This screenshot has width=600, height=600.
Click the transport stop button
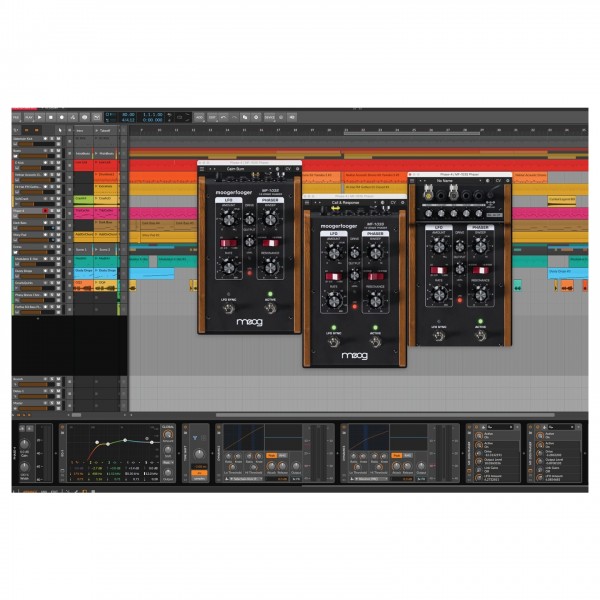pyautogui.click(x=51, y=117)
